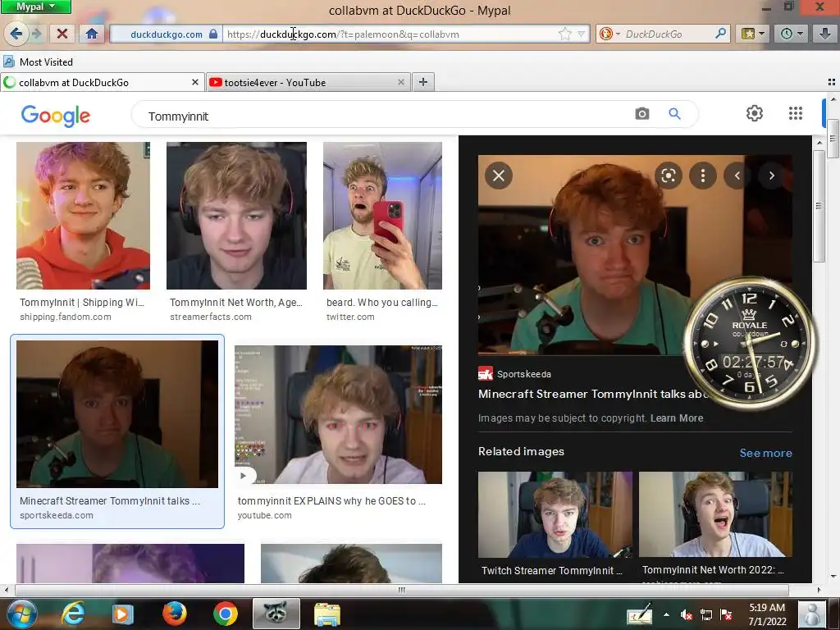This screenshot has width=840, height=630.
Task: Click the Royale countdown clock widget
Action: (750, 343)
